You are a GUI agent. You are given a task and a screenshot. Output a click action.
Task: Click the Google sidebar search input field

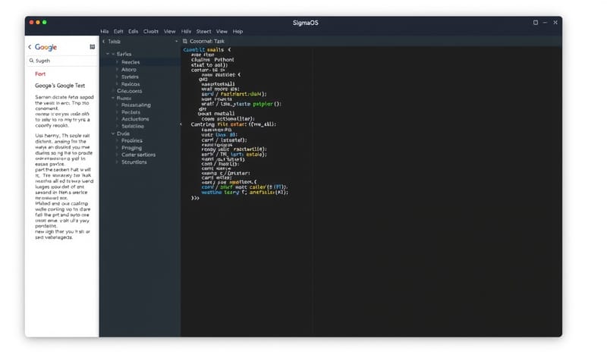64,60
